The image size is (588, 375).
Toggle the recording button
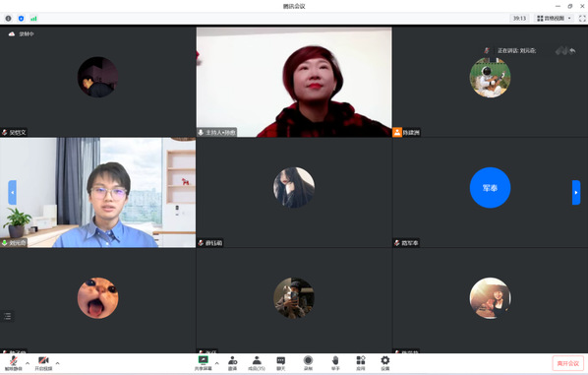[308, 363]
